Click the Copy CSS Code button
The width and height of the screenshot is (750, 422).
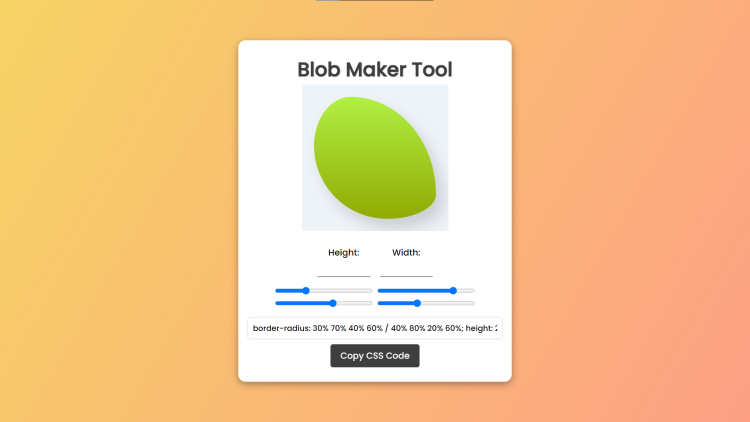pos(375,356)
